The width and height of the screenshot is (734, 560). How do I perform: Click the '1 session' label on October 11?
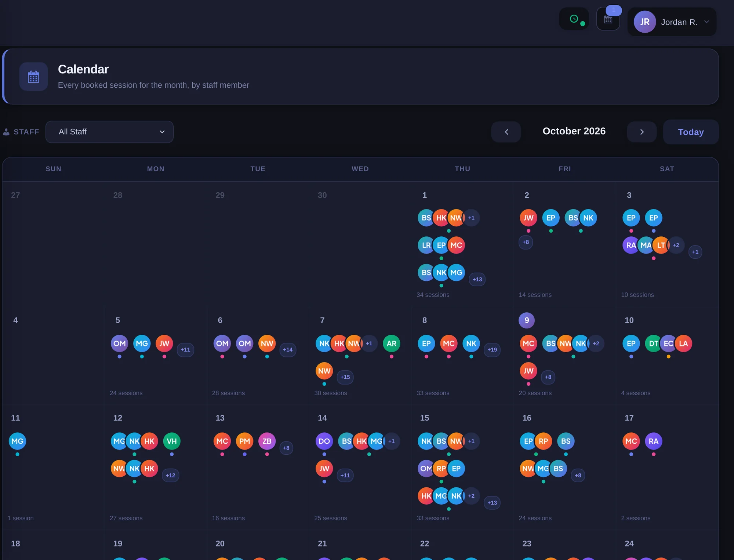coord(21,518)
